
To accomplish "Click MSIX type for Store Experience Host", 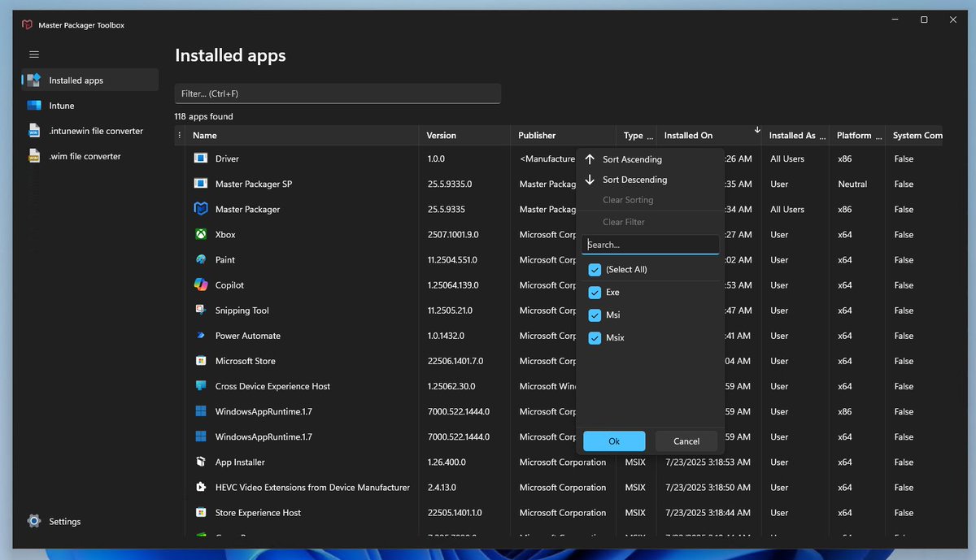I will 635,513.
